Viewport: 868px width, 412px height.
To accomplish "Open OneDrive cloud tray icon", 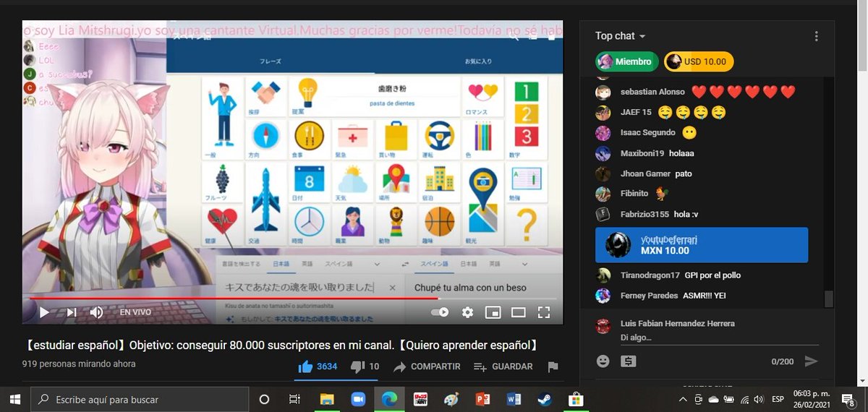I will coord(712,399).
